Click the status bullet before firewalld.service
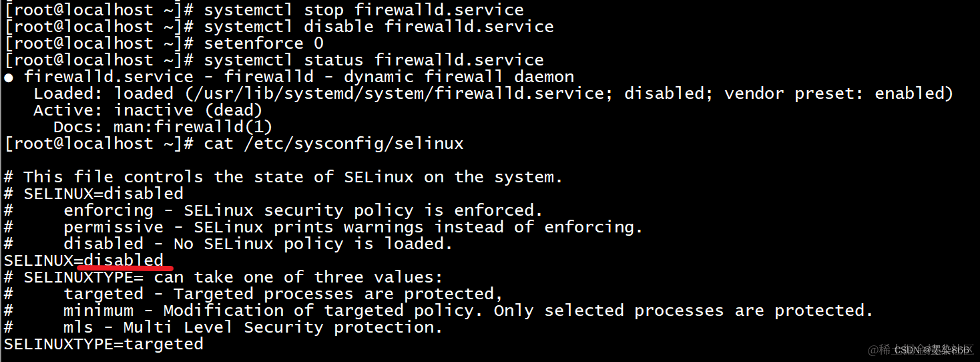This screenshot has height=362, width=980. pos(9,78)
